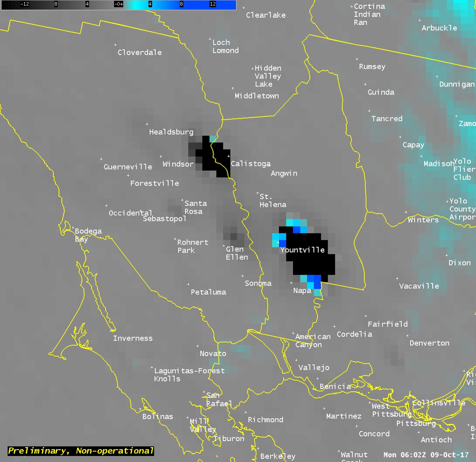Image resolution: width=476 pixels, height=462 pixels.
Task: Toggle the Petaluma map marker
Action: [188, 284]
